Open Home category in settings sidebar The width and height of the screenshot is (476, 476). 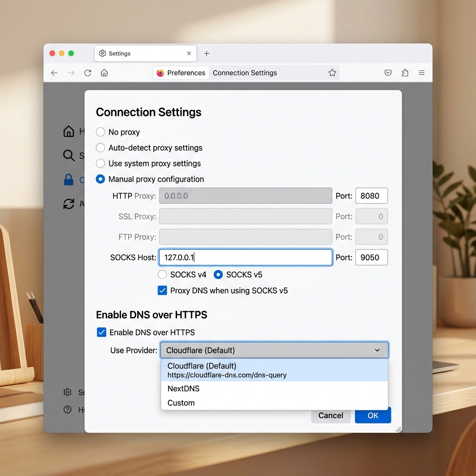(69, 131)
